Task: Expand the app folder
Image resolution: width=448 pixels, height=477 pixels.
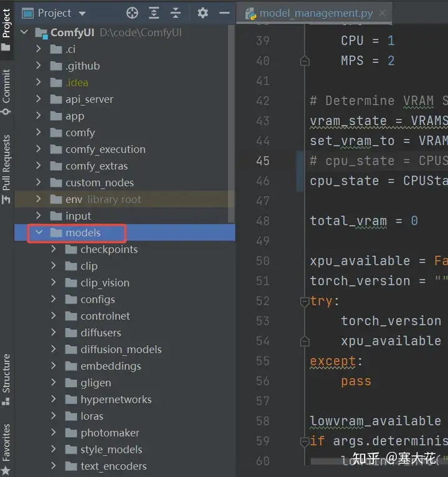Action: (x=39, y=116)
